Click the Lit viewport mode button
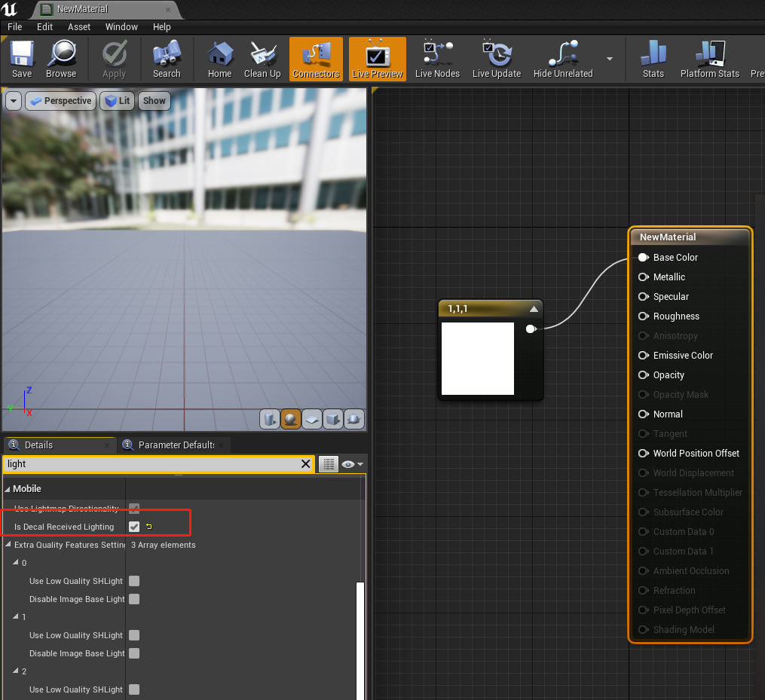This screenshot has width=765, height=700. point(117,100)
